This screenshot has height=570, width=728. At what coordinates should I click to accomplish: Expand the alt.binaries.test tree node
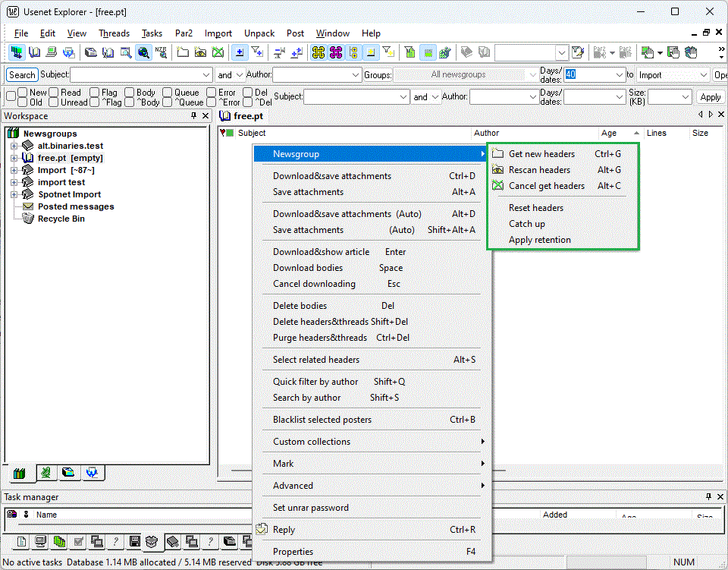[14, 146]
